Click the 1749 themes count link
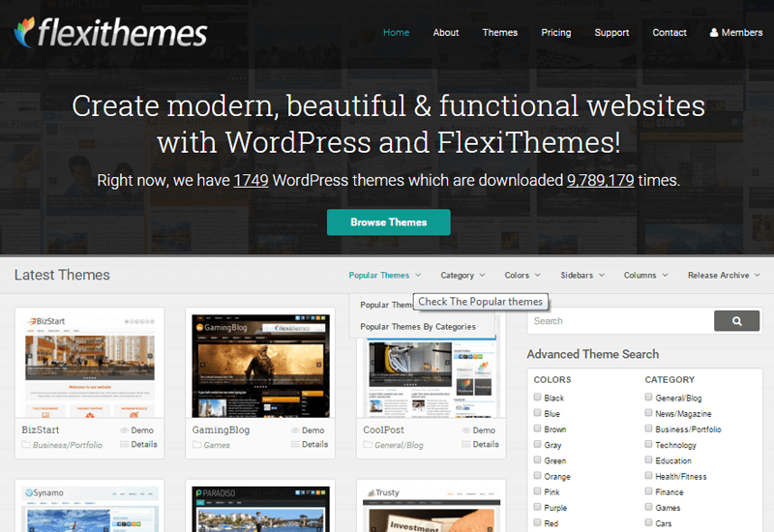 (x=251, y=180)
